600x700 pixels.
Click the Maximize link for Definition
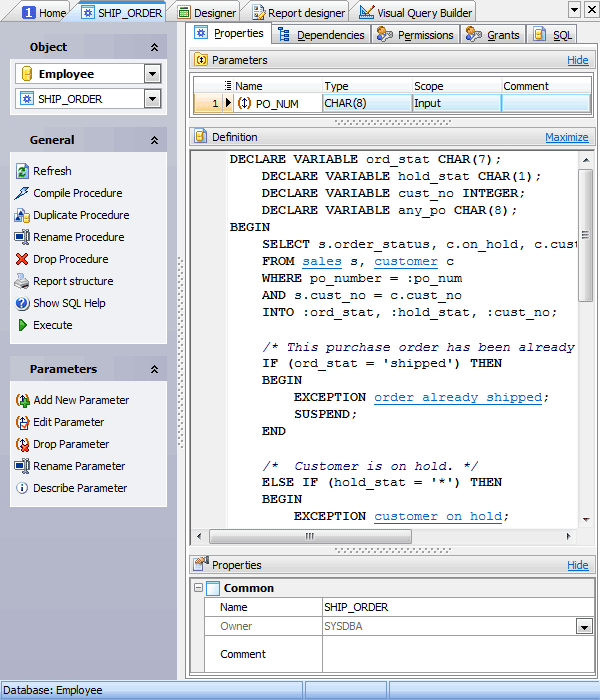coord(566,137)
